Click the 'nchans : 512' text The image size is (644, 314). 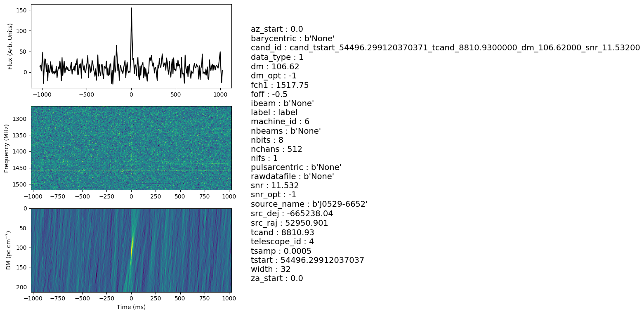tap(276, 149)
